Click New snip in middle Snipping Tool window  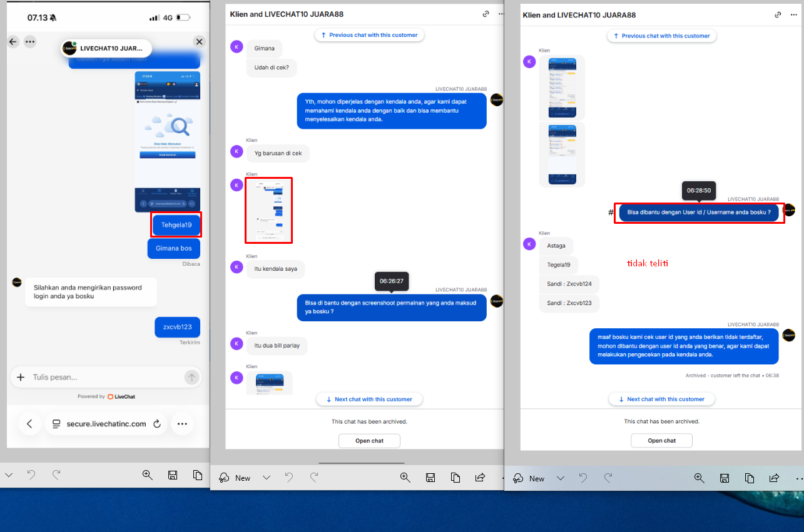(235, 478)
